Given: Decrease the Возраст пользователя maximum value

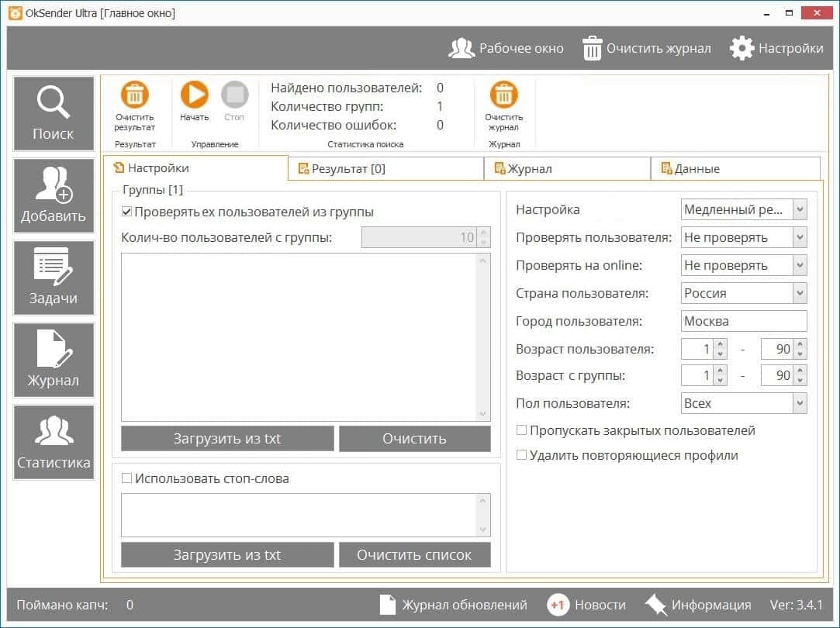Looking at the screenshot, I should click(800, 354).
